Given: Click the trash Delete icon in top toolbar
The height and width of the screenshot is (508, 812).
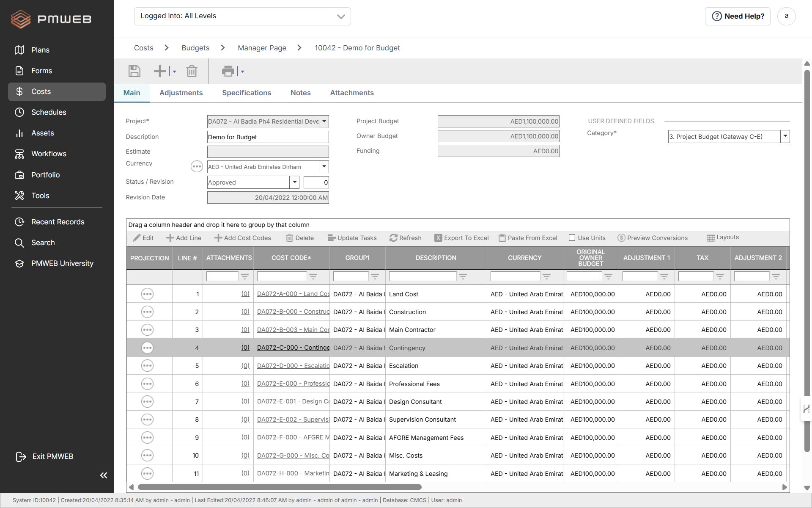Looking at the screenshot, I should [192, 71].
